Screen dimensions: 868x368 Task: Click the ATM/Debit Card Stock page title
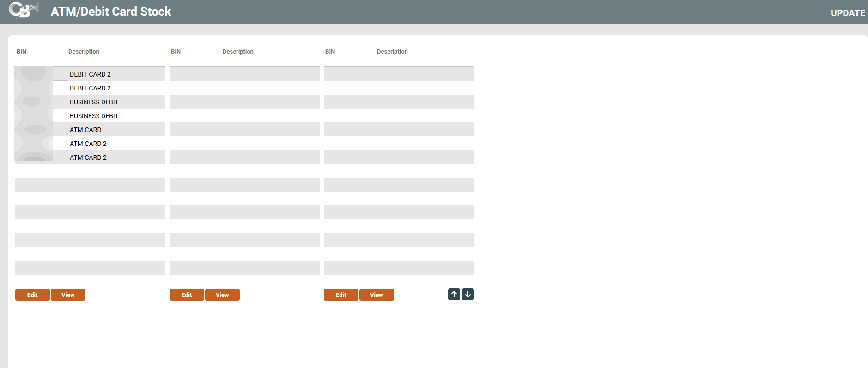pos(111,12)
